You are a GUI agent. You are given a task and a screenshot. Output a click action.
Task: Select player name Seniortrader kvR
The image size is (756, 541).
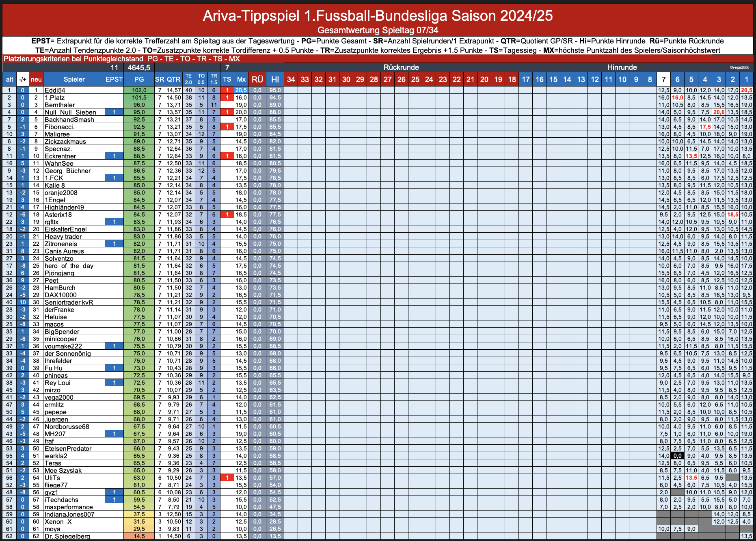click(69, 302)
